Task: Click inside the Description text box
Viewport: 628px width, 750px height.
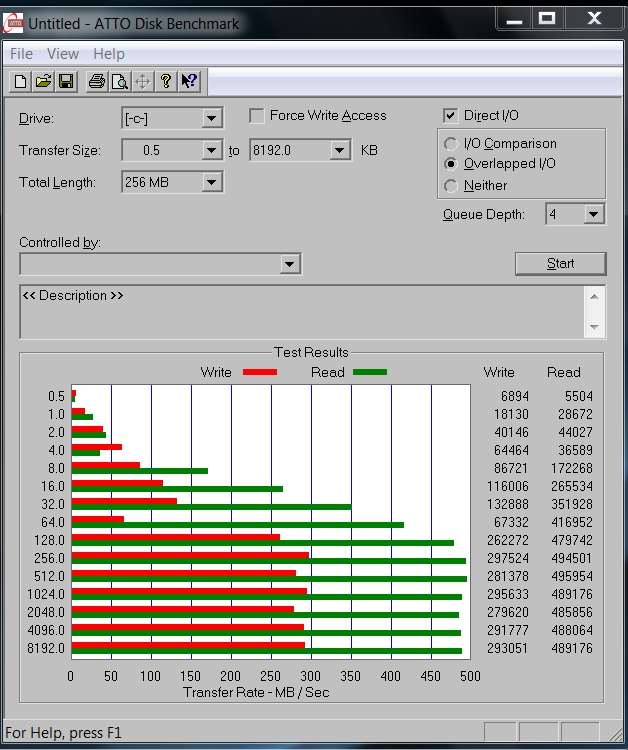Action: (300, 313)
